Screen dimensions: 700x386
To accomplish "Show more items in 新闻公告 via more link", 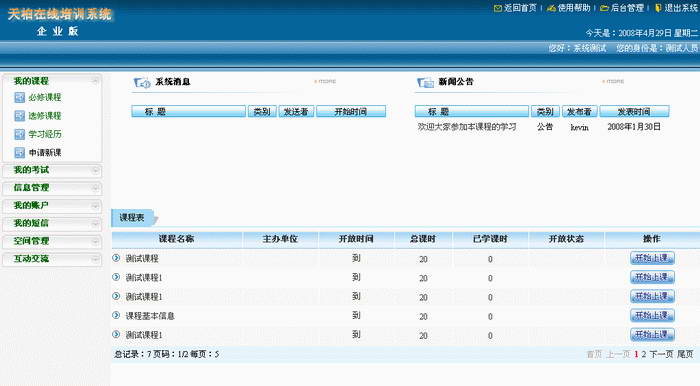I will point(613,81).
